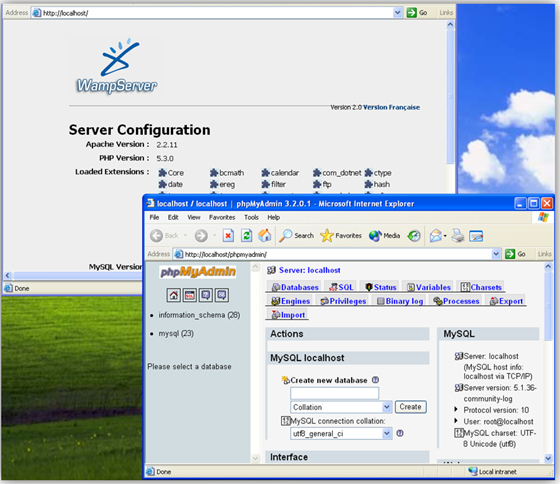
Task: Open the View menu
Action: tap(194, 217)
